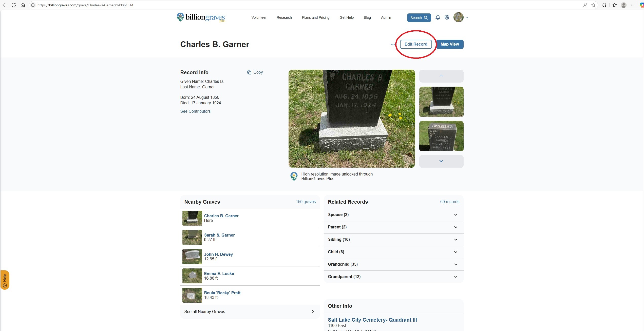The width and height of the screenshot is (644, 331).
Task: Expand the Parent (2) section
Action: [393, 227]
